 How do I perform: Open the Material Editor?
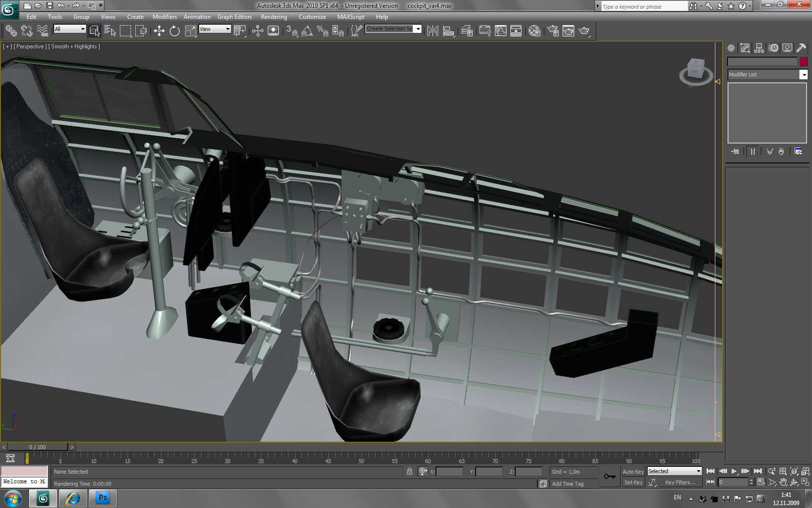click(534, 31)
